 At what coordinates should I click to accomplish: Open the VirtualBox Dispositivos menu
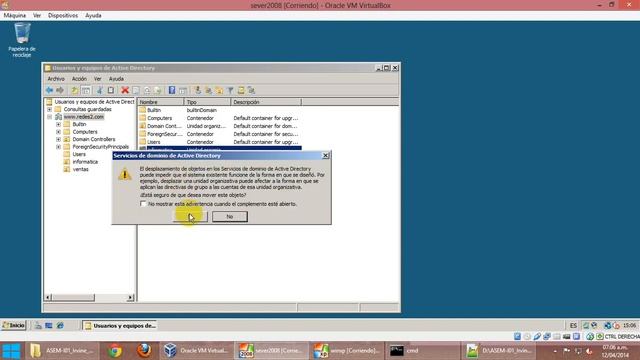point(63,16)
